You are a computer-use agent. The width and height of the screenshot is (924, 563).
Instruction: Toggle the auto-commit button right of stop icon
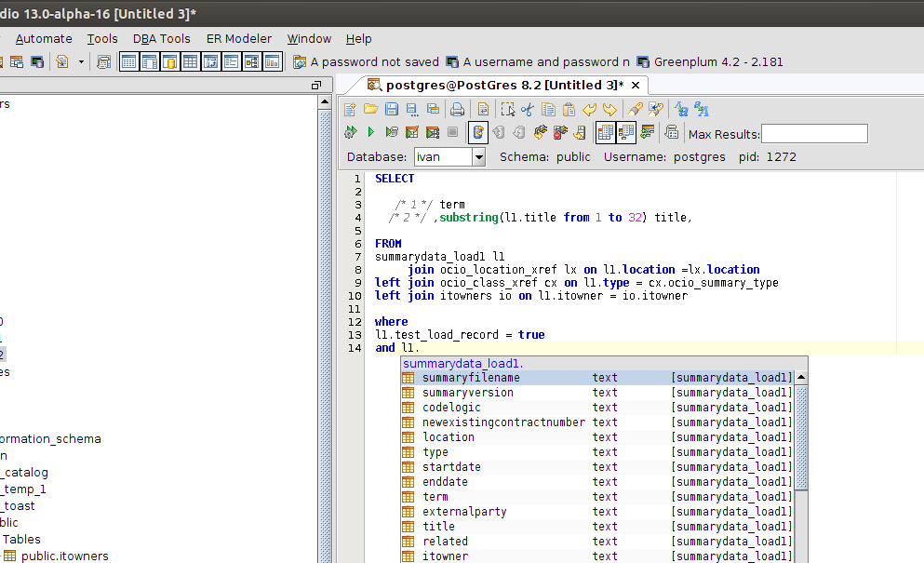pos(478,133)
